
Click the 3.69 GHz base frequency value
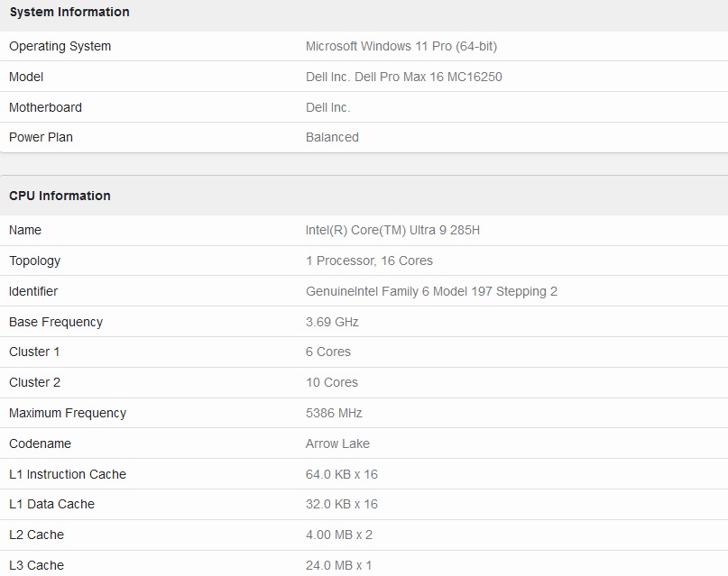tap(332, 322)
